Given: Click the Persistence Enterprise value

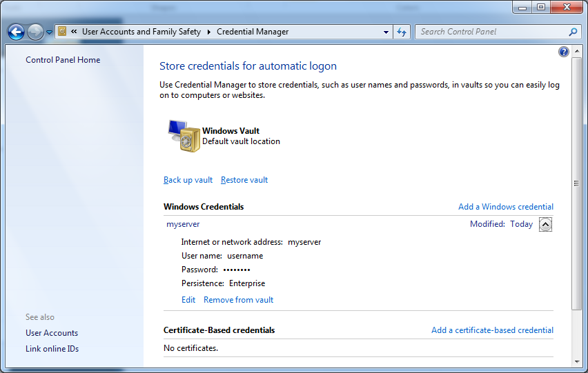Looking at the screenshot, I should (247, 283).
